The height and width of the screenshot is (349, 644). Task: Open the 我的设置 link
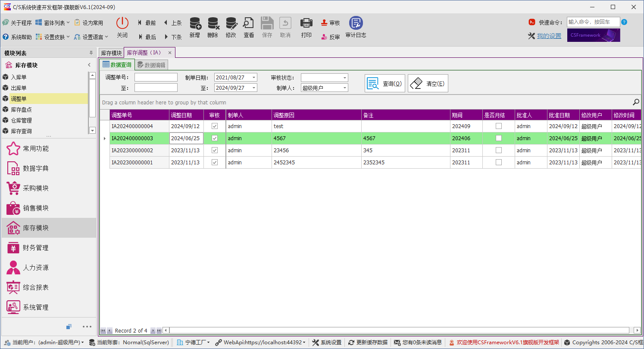pyautogui.click(x=549, y=36)
